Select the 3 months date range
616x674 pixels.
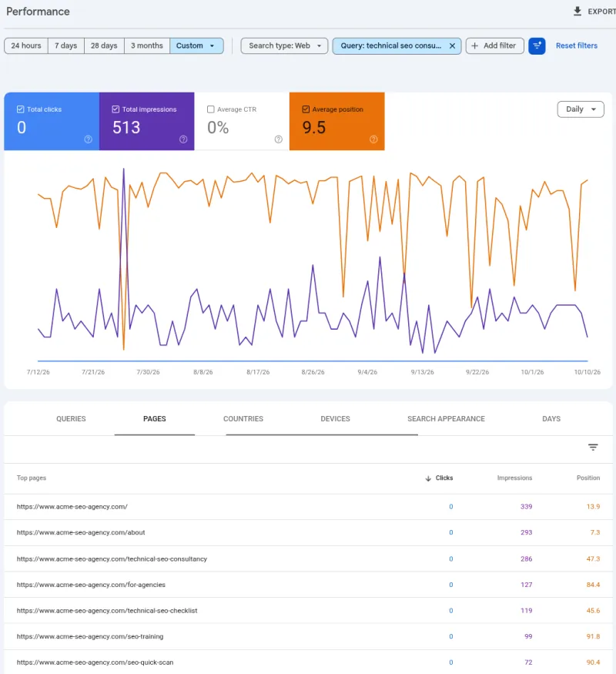[x=147, y=45]
